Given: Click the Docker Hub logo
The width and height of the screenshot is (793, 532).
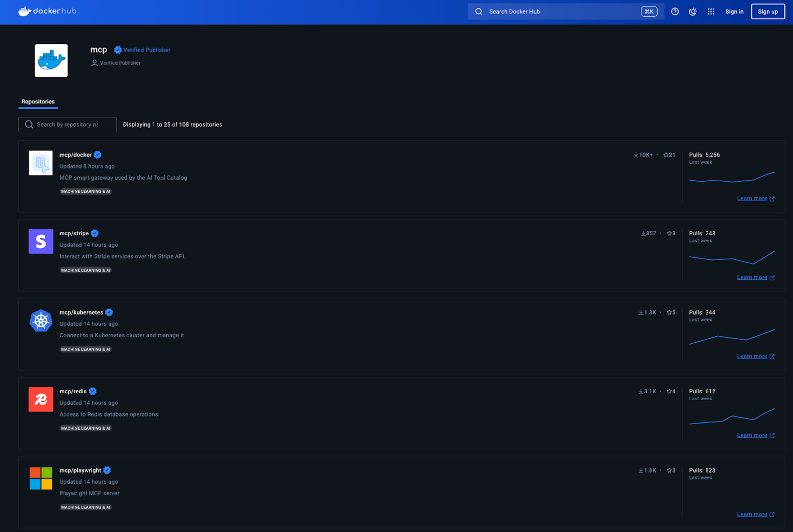Looking at the screenshot, I should click(x=47, y=11).
